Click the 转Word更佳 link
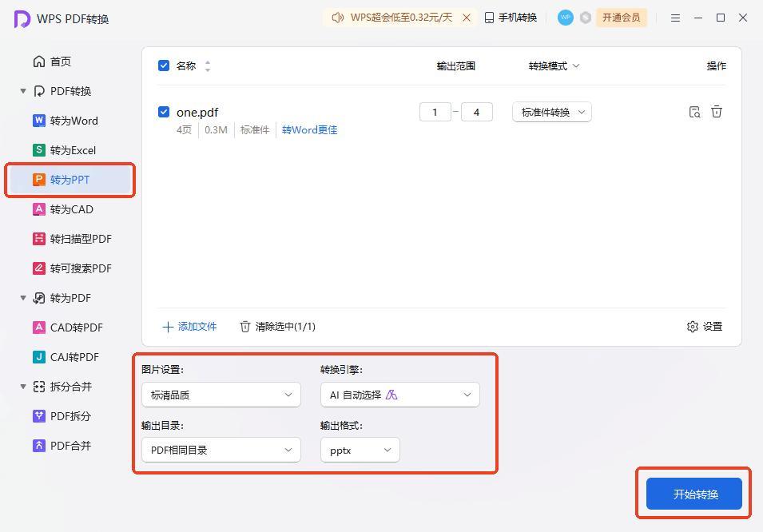The image size is (763, 532). coord(309,129)
